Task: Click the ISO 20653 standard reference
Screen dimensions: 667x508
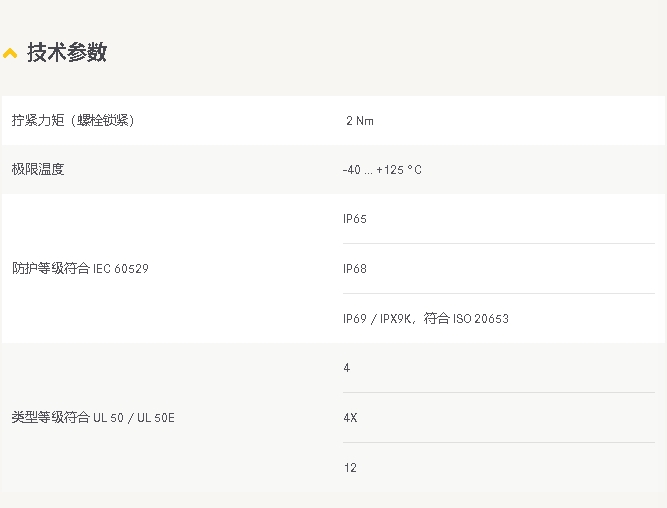Action: point(481,319)
